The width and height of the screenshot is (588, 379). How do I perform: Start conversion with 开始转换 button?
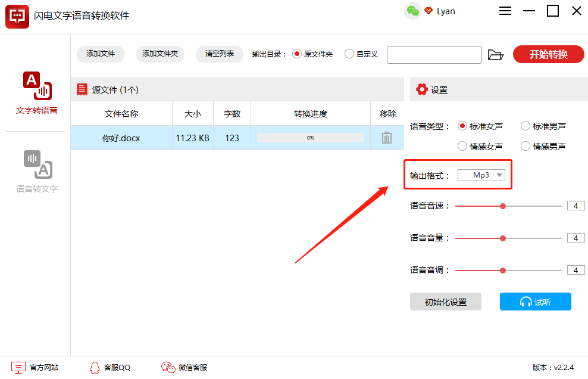point(548,54)
